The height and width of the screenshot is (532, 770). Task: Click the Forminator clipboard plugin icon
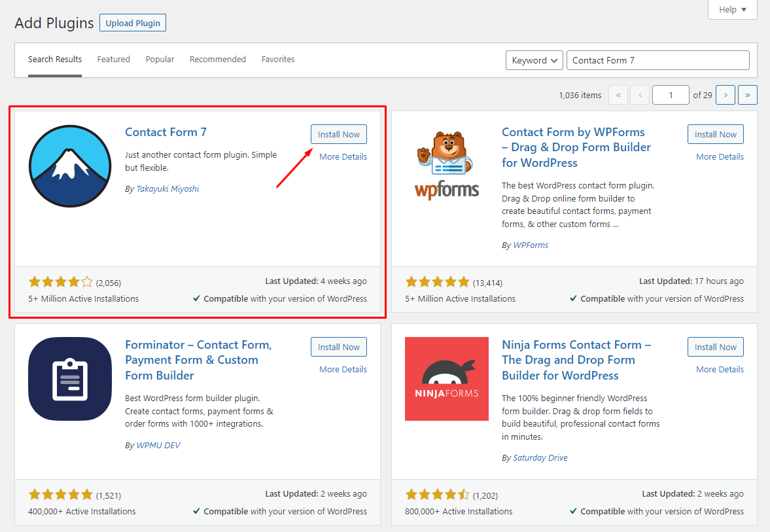tap(70, 379)
